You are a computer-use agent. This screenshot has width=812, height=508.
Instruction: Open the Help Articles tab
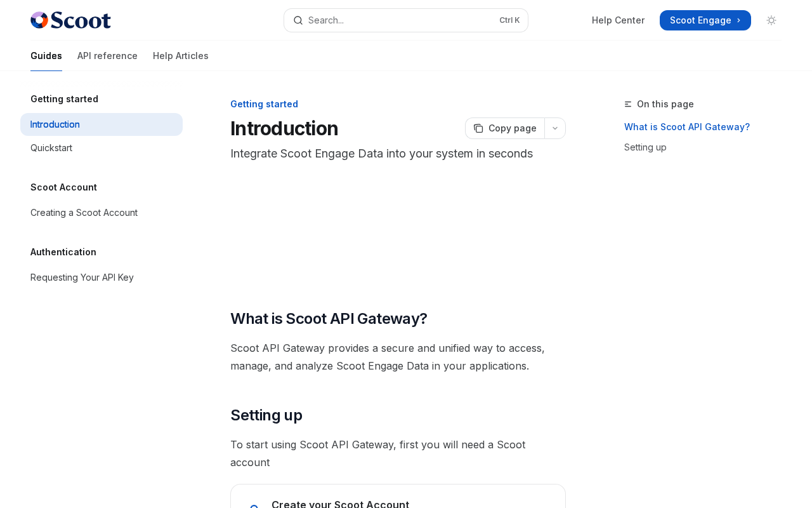(x=181, y=56)
